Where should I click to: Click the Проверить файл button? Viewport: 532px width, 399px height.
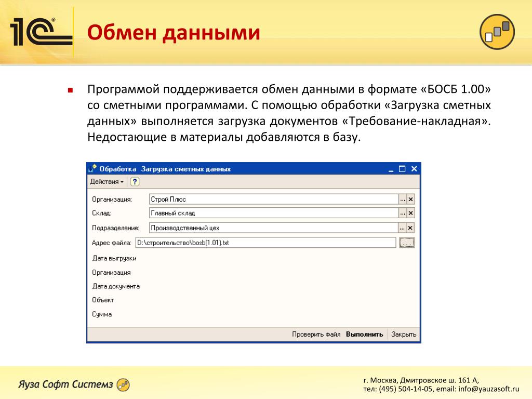(x=316, y=334)
